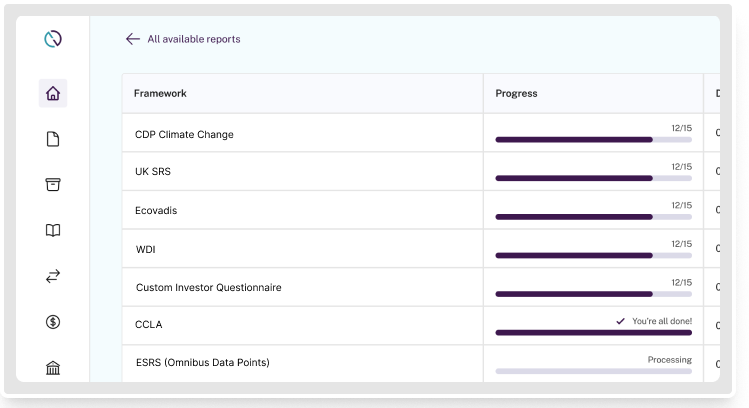Open the document page sidebar icon
Screen dimensions: 749x408
(53, 139)
